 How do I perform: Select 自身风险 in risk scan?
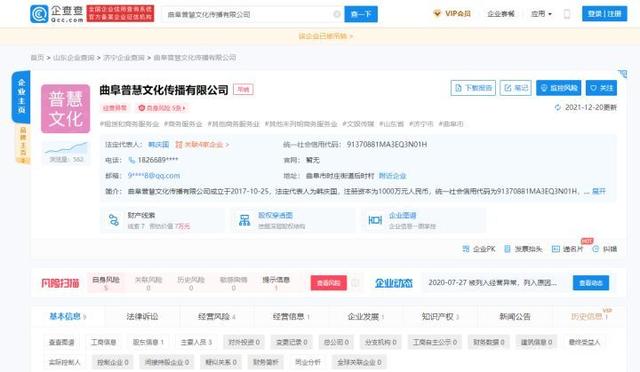106,283
